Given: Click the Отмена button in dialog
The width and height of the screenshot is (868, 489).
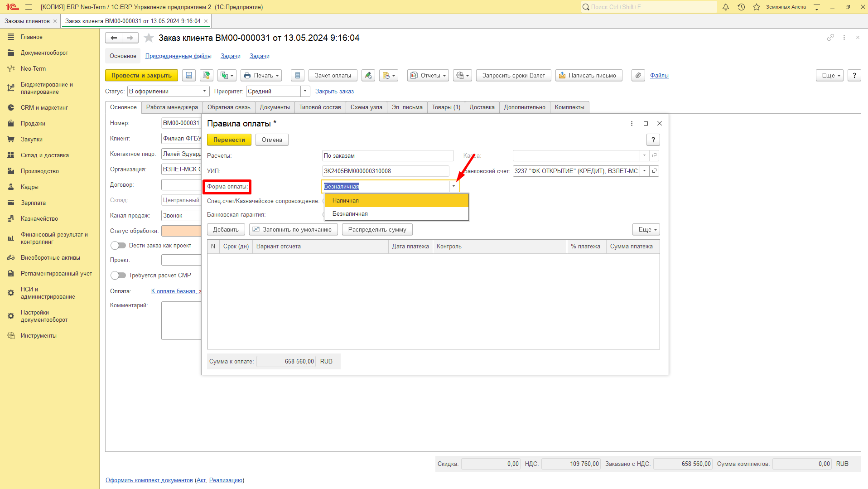Looking at the screenshot, I should tap(272, 140).
